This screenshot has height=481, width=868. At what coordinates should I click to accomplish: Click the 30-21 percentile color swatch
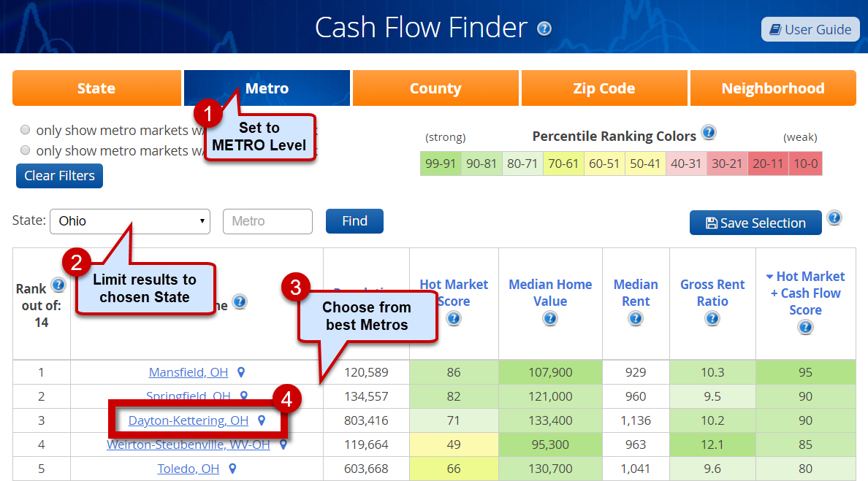tap(728, 163)
